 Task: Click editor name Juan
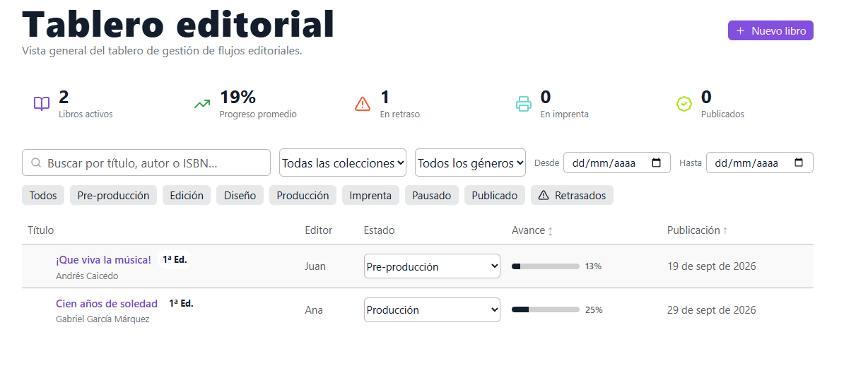point(316,266)
